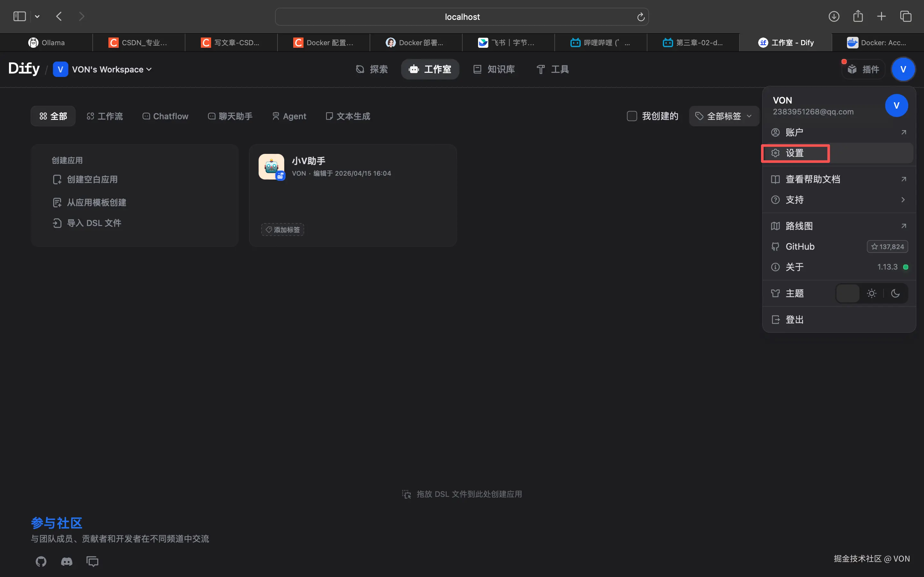Image resolution: width=924 pixels, height=577 pixels.
Task: Switch theme to light mode (sun icon)
Action: point(872,293)
